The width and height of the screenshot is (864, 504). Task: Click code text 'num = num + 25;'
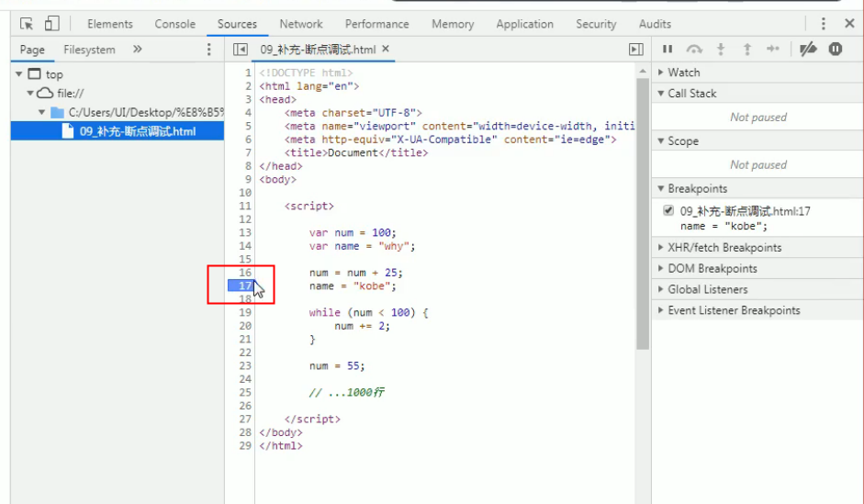point(356,272)
